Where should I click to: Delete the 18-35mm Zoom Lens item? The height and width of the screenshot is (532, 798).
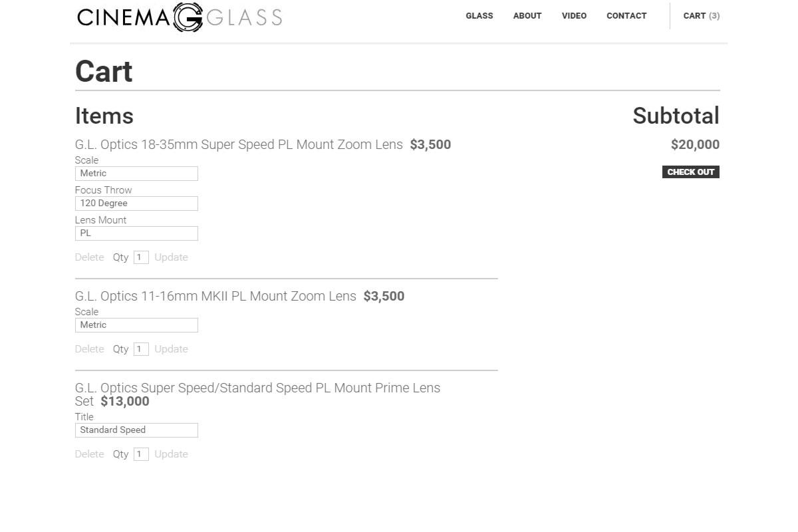[x=89, y=257]
